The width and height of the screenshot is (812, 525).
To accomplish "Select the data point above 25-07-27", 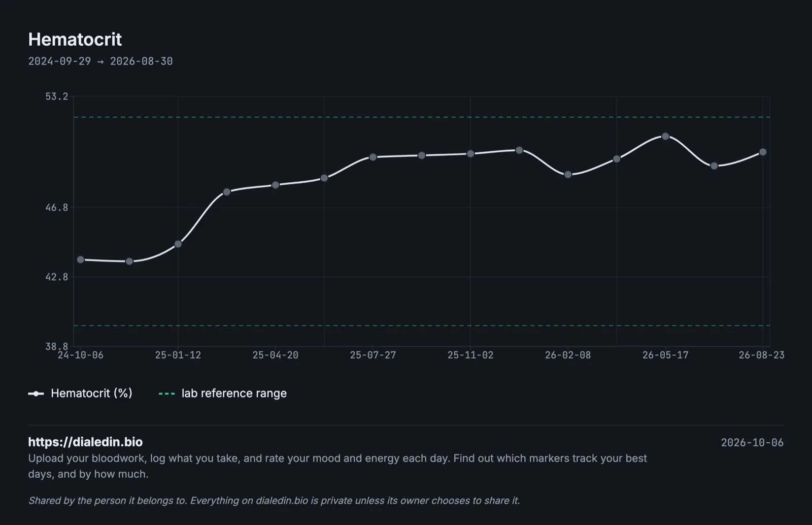I will (373, 157).
